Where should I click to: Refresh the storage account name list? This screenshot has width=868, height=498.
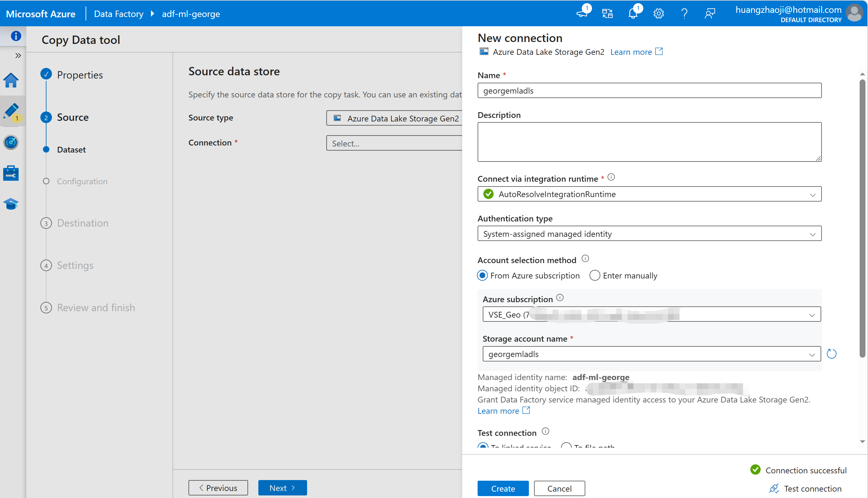tap(831, 354)
